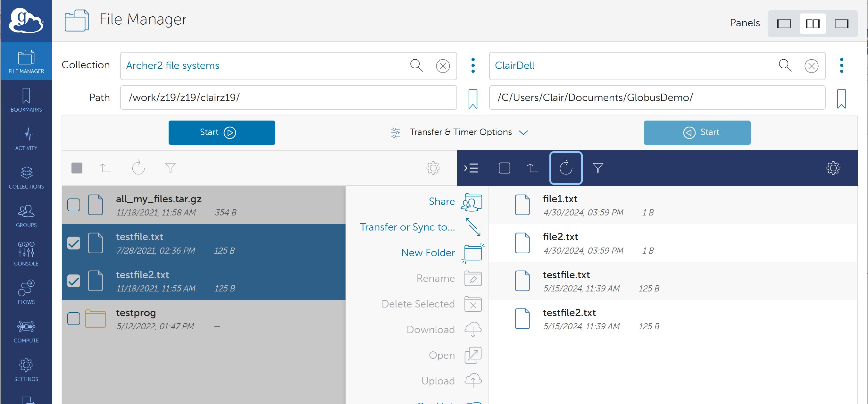The height and width of the screenshot is (404, 868).
Task: Open the testprog folder
Action: click(x=136, y=313)
